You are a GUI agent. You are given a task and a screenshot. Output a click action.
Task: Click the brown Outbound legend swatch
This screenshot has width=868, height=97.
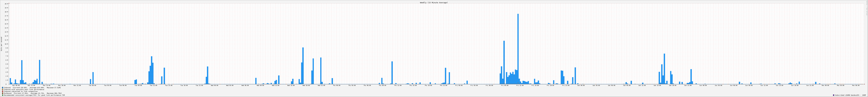(x=3, y=93)
